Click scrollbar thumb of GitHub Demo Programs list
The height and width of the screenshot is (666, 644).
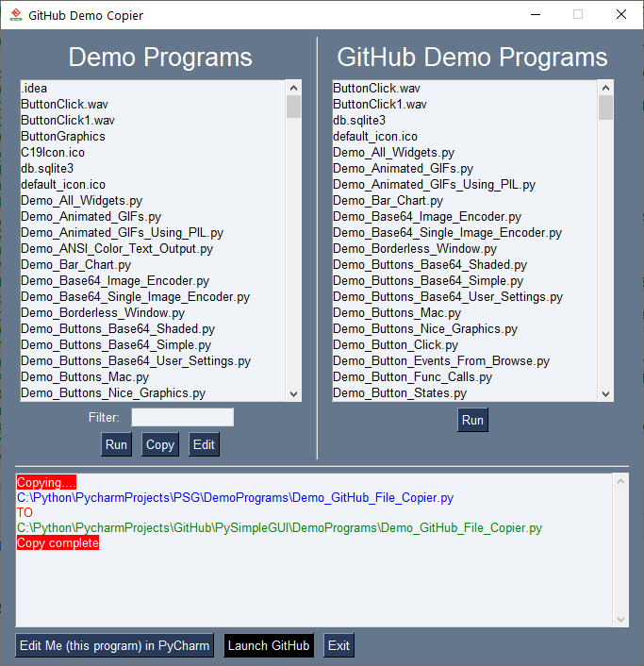[x=605, y=108]
